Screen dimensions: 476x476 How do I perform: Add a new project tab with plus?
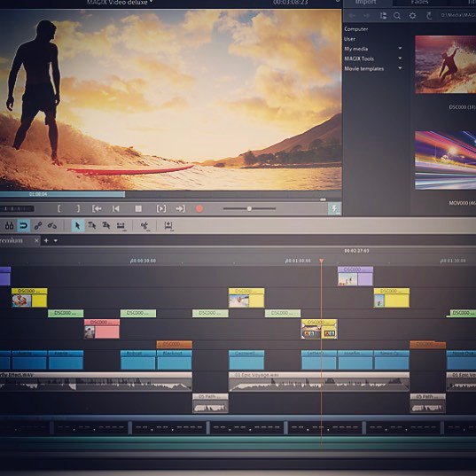click(46, 241)
